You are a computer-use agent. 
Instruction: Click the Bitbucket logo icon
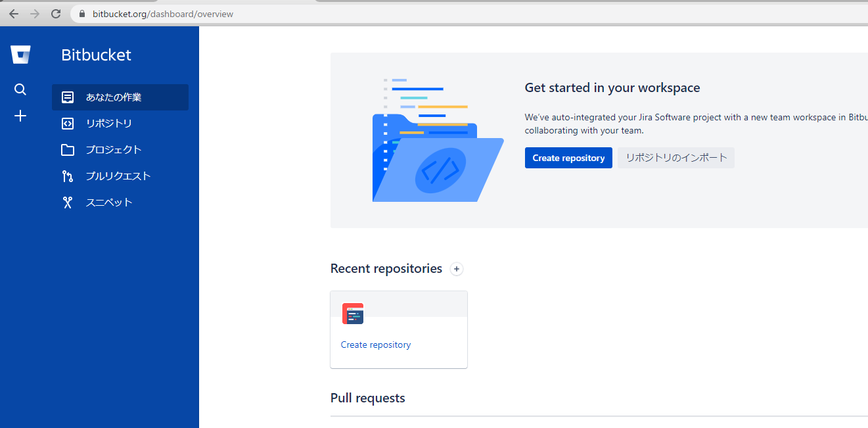[20, 55]
